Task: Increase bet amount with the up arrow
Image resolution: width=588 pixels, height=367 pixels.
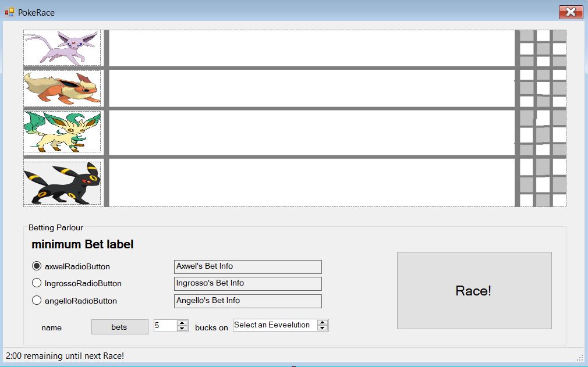Action: click(x=182, y=323)
